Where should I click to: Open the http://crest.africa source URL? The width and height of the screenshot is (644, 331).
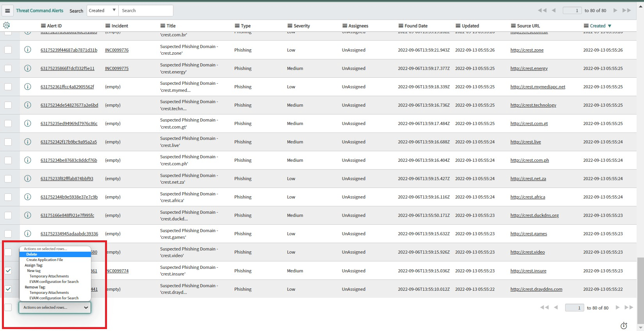(528, 197)
